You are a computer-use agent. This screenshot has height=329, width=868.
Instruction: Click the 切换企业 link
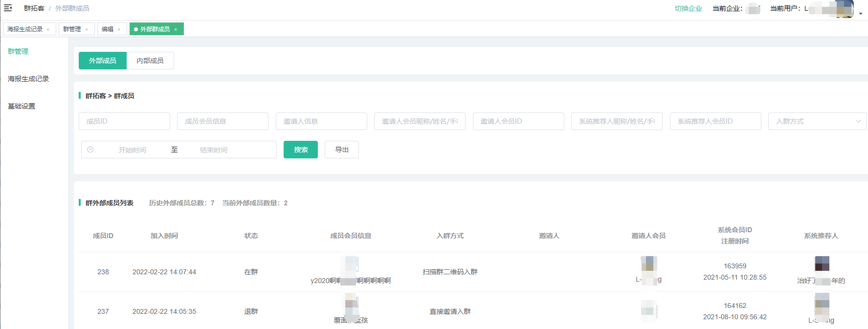tap(688, 8)
